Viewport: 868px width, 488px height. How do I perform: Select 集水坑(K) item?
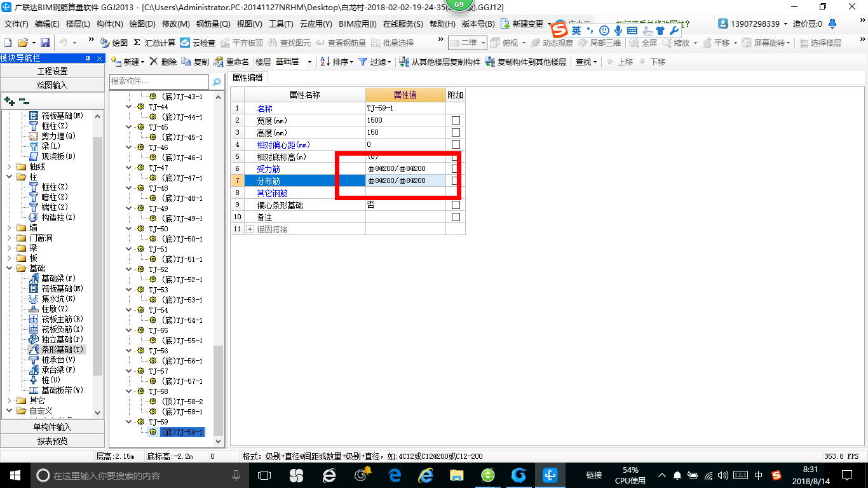(x=52, y=299)
